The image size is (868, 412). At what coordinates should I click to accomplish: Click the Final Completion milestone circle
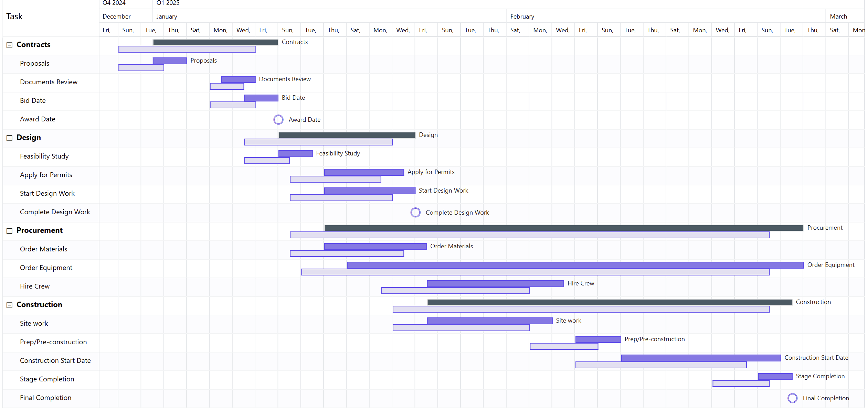(x=792, y=398)
